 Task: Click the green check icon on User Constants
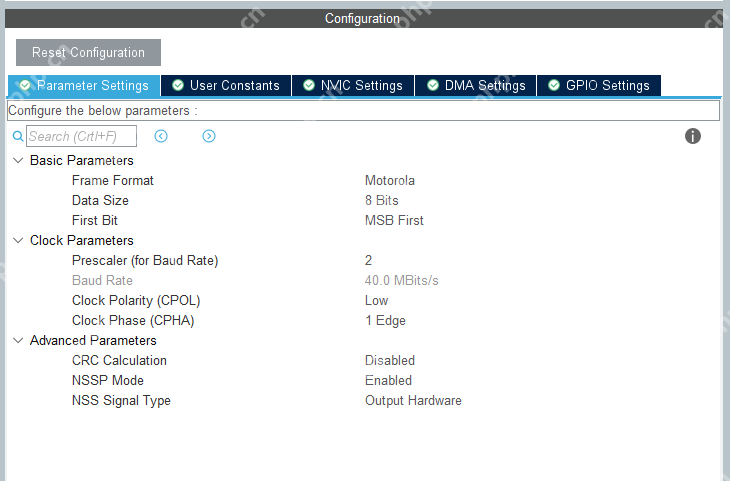178,86
